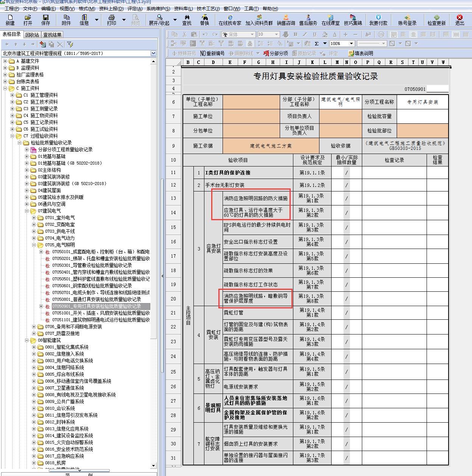This screenshot has height=476, width=472.
Task: Click the Sigma sum icon
Action: click(316, 44)
